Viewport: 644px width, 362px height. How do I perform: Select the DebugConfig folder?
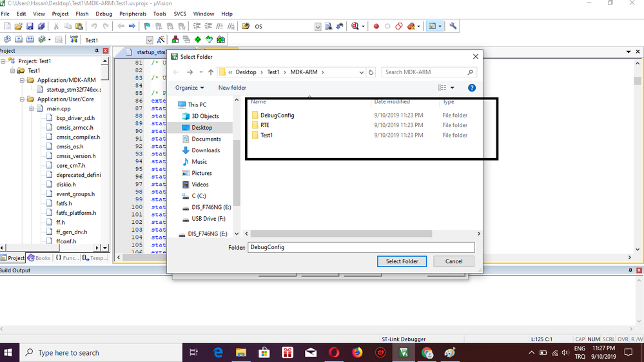[x=277, y=116]
